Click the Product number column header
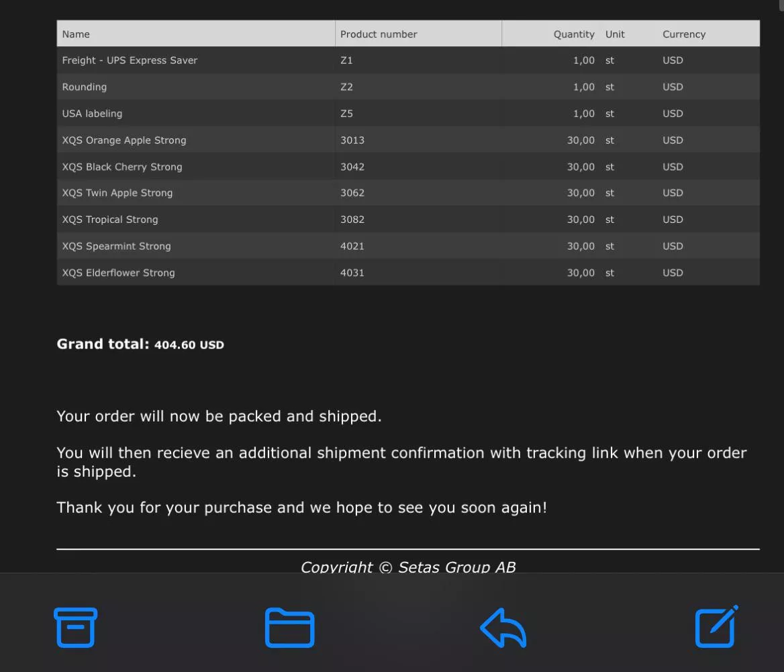Screen dimensions: 784x672 pyautogui.click(x=379, y=34)
